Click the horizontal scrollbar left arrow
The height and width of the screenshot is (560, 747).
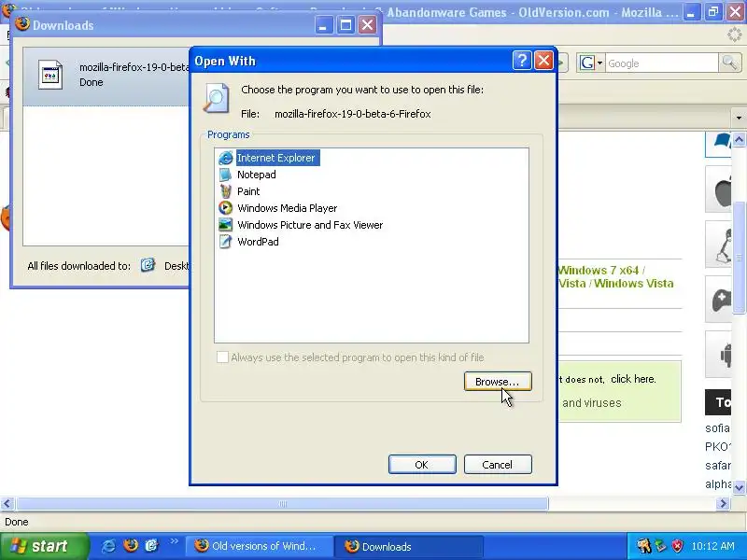tap(7, 503)
